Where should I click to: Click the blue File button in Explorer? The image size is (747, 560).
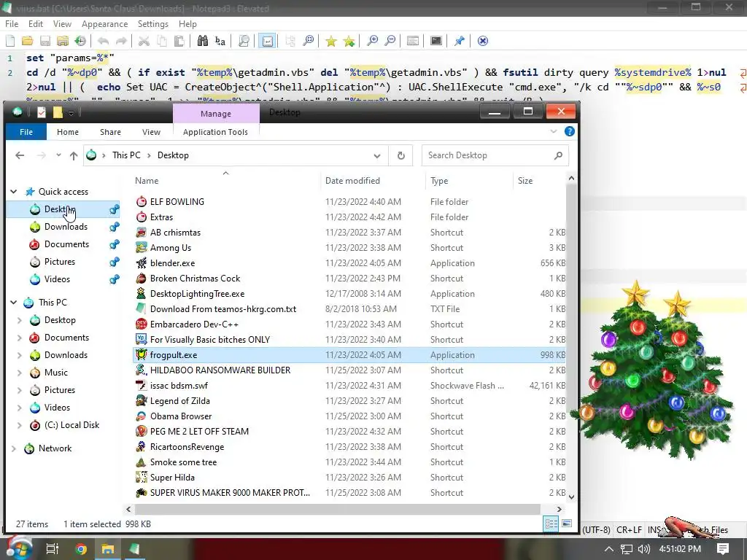point(26,132)
